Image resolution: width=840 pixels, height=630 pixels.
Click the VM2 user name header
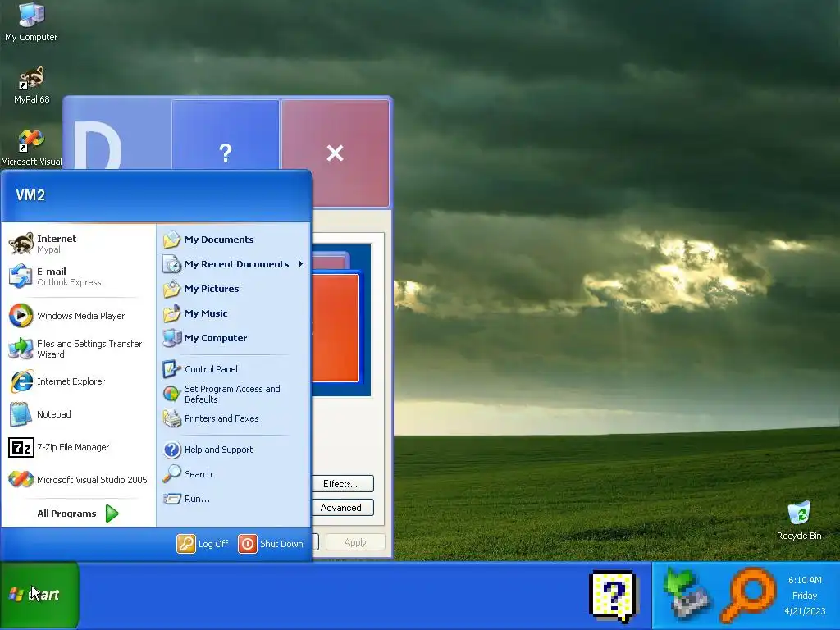click(30, 195)
